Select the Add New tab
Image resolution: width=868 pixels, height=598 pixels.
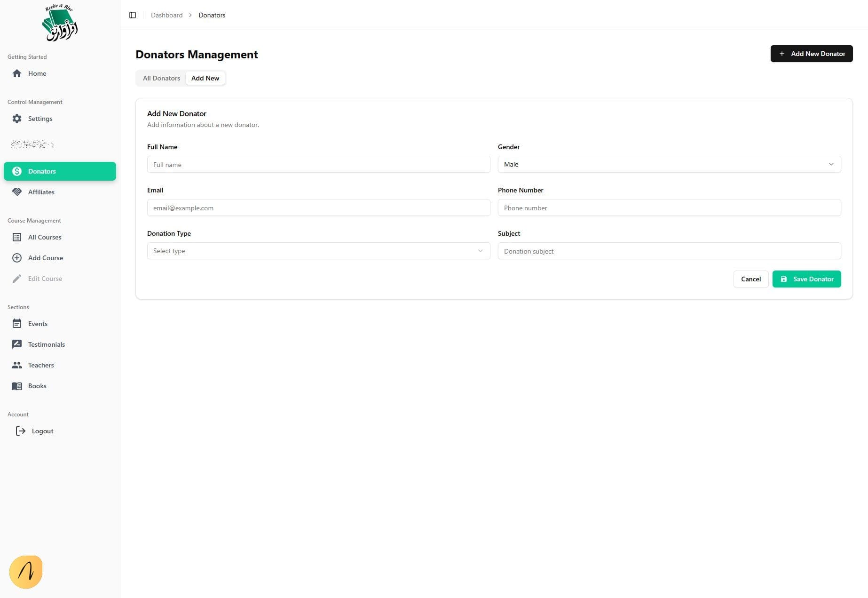coord(205,78)
